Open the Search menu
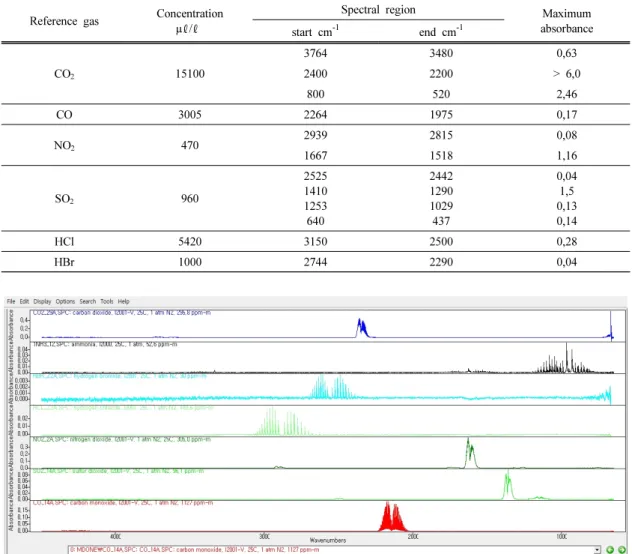The image size is (632, 554). [87, 301]
